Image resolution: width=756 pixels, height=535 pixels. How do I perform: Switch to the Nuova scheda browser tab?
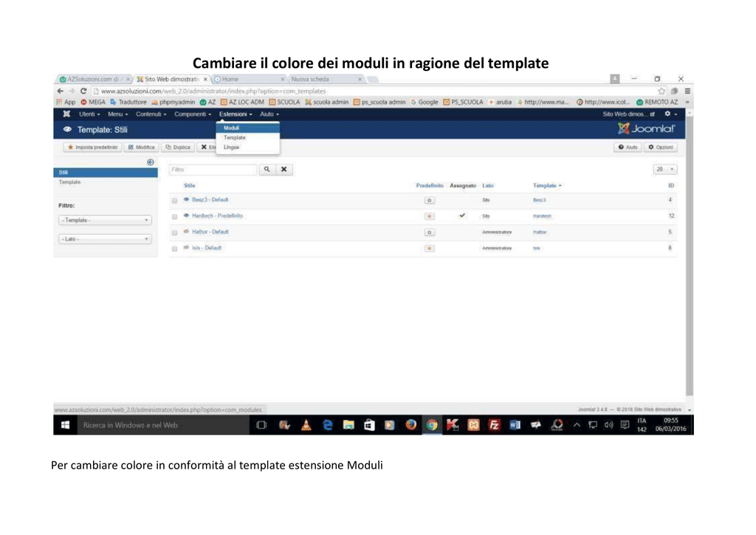326,79
